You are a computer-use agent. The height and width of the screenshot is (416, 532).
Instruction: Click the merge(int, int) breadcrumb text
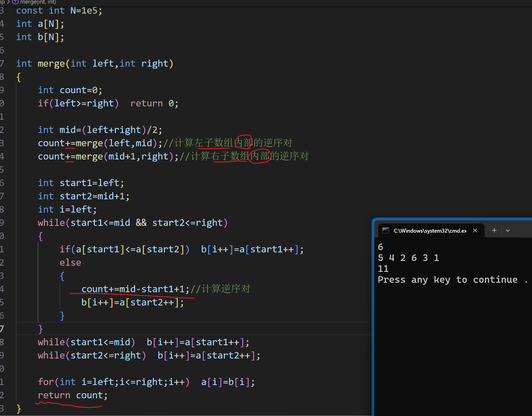pos(38,2)
